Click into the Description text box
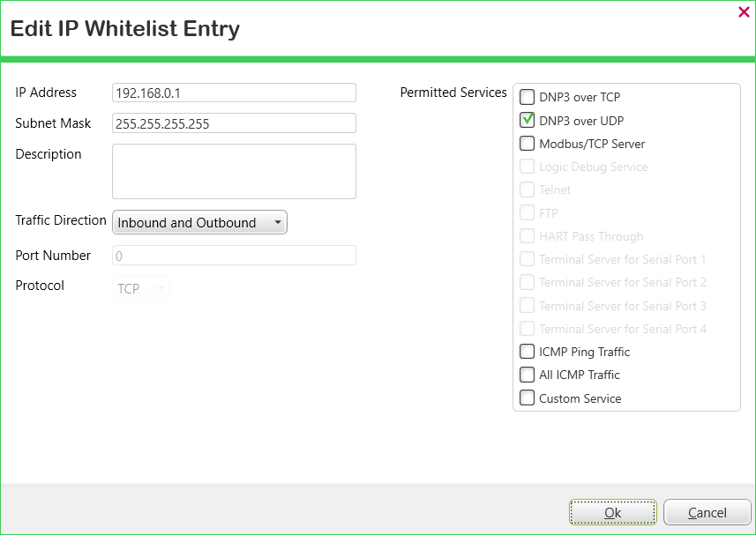 click(234, 172)
